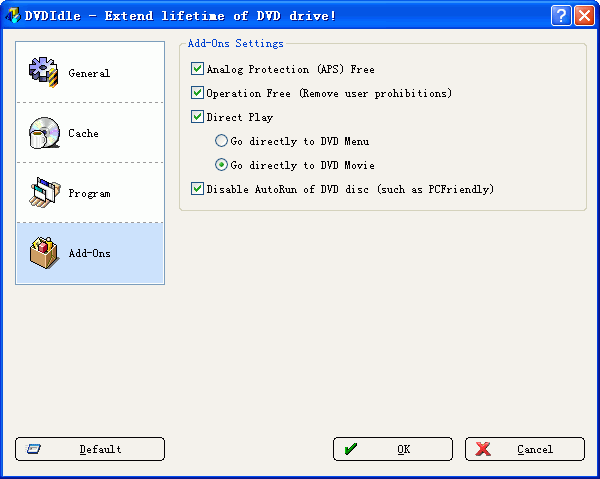
Task: Discard changes with the Cancel button
Action: pyautogui.click(x=525, y=449)
